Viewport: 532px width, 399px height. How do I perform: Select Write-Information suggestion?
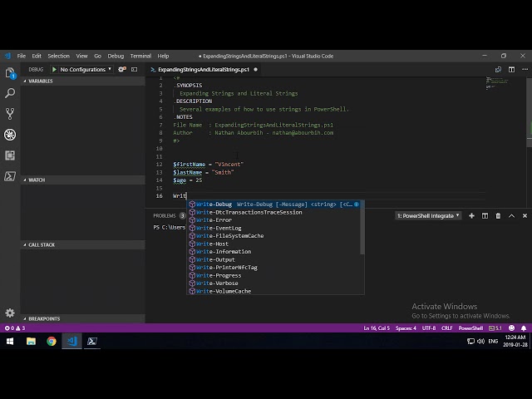coord(275,251)
